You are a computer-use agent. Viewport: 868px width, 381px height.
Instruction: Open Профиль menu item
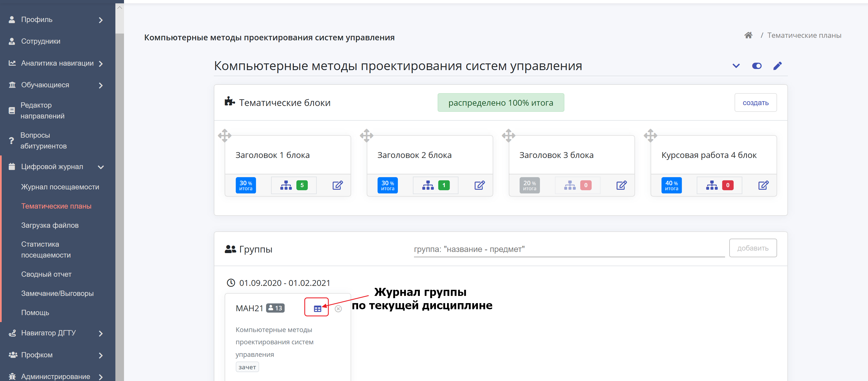pyautogui.click(x=36, y=19)
